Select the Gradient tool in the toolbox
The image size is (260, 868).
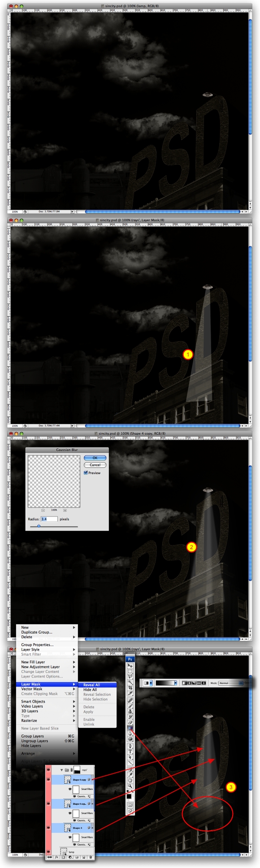pos(130,728)
